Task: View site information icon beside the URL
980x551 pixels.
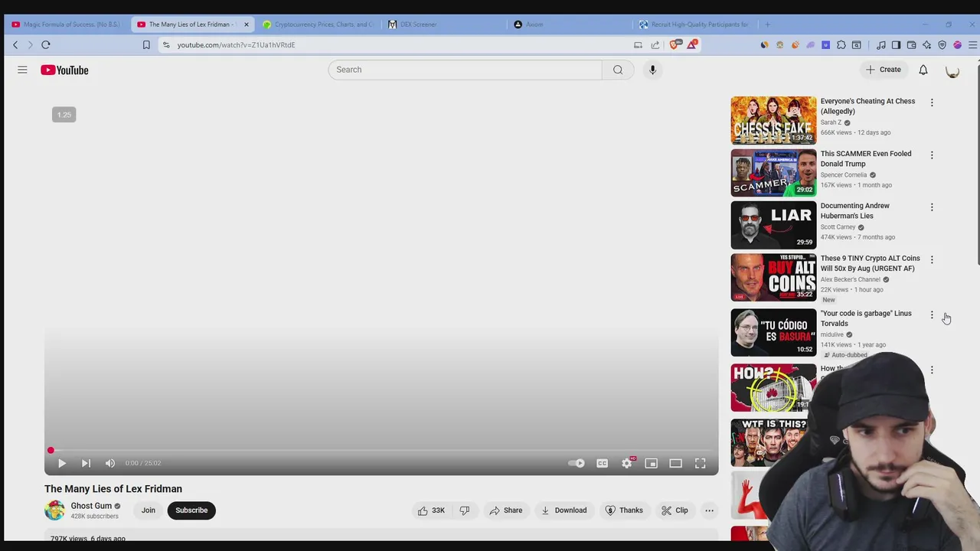Action: [166, 45]
